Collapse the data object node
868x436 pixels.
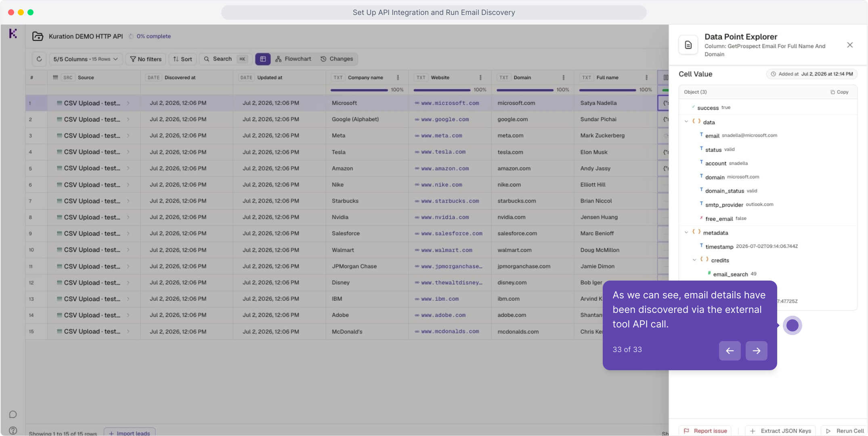tap(686, 122)
